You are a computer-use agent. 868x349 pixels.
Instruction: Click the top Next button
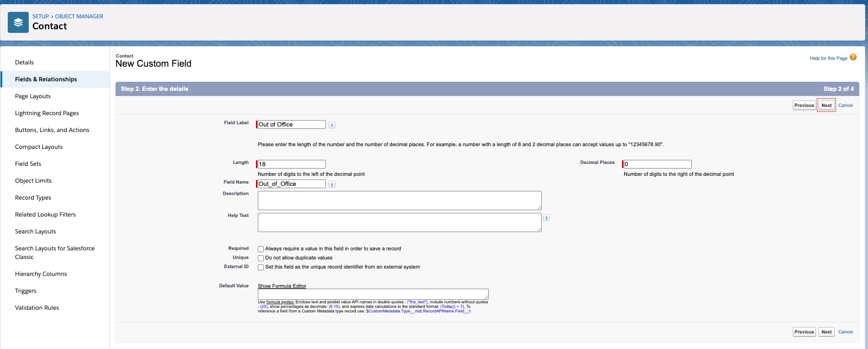[826, 105]
